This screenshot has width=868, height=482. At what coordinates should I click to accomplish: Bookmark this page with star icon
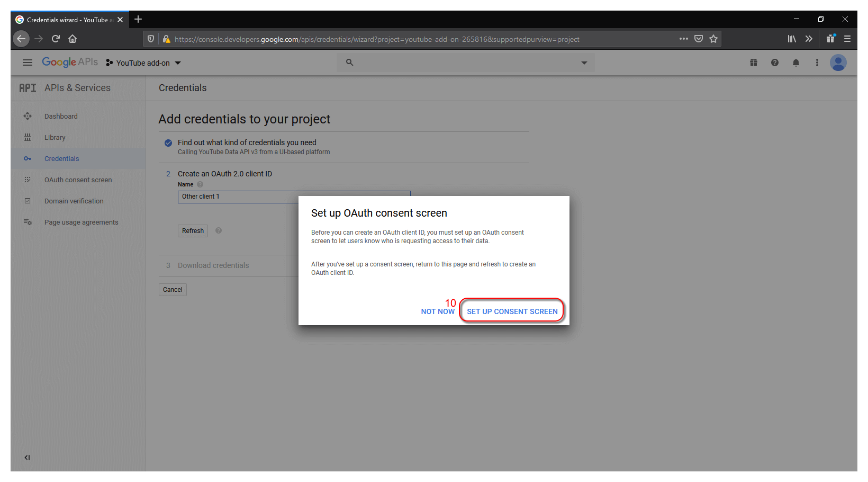713,39
